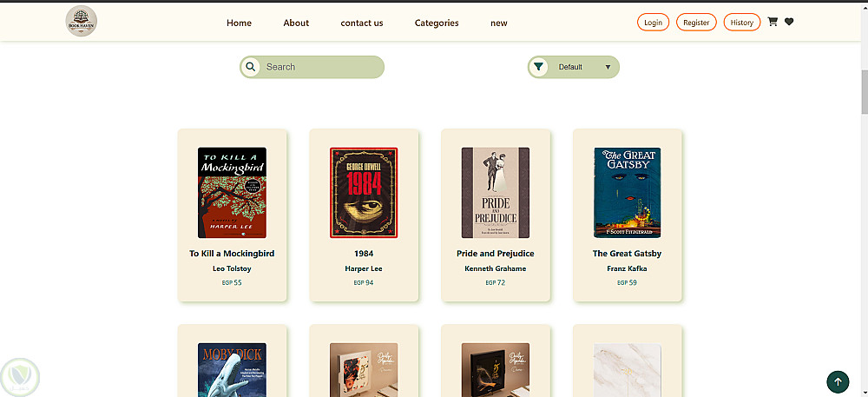Click the Register button
This screenshot has width=868, height=397.
pyautogui.click(x=696, y=22)
